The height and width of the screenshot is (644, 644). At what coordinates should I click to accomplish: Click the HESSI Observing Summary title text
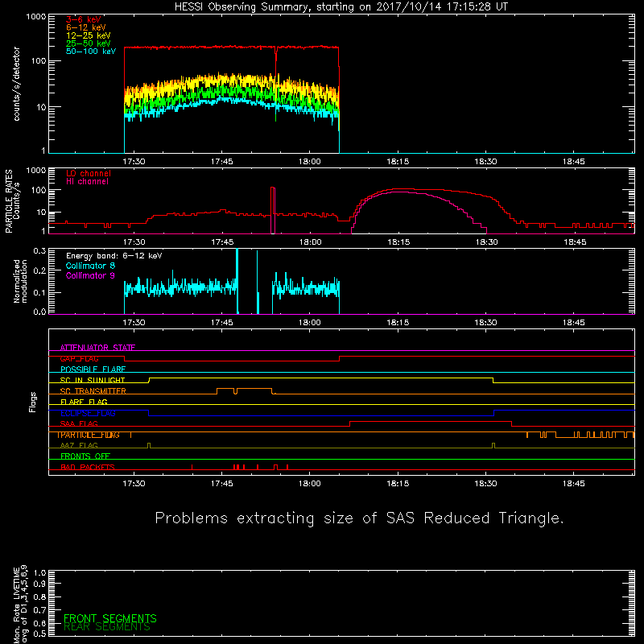click(x=341, y=7)
